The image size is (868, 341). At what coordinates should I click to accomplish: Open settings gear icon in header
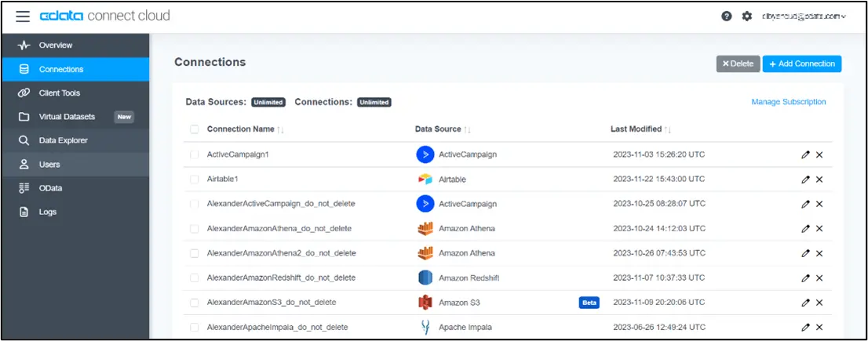pos(746,16)
